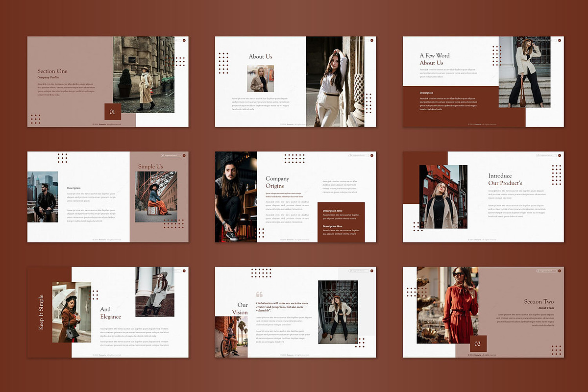Click the round button on About Us slide
Viewport: 588px width, 392px height.
[372, 40]
